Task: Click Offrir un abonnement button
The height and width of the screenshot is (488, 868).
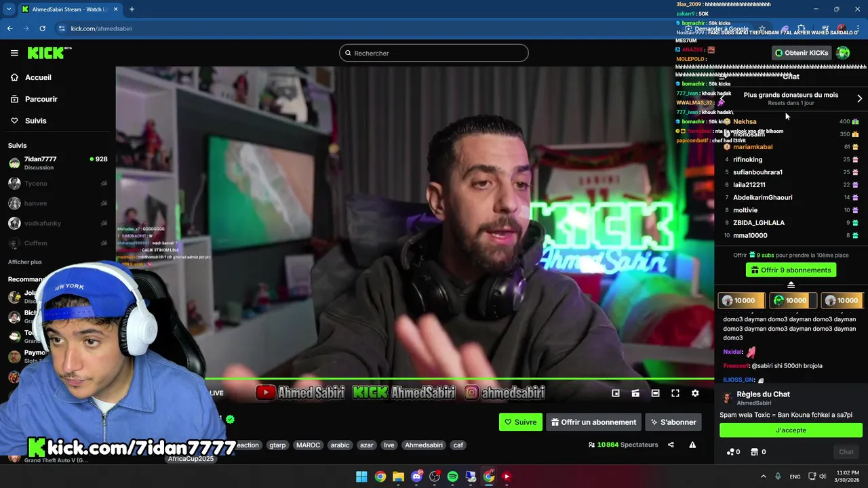Action: point(593,422)
